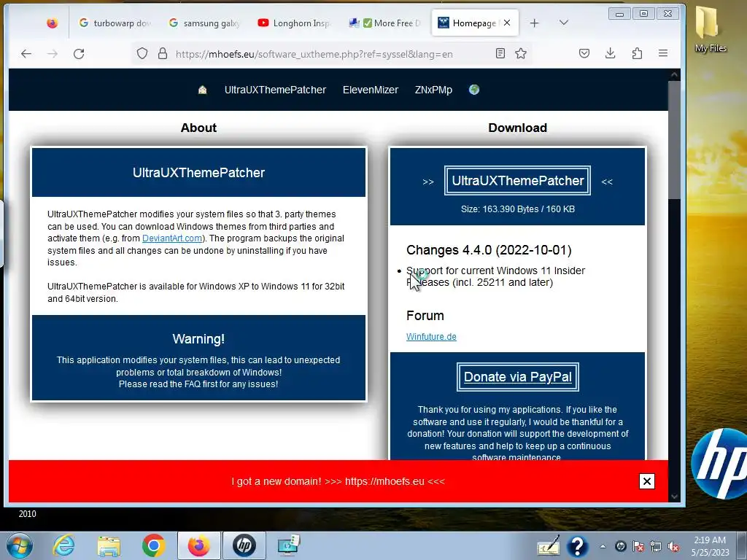This screenshot has width=747, height=560.
Task: Click the "Size: 163.390 Bytes / 160 KB" text
Action: coord(518,209)
